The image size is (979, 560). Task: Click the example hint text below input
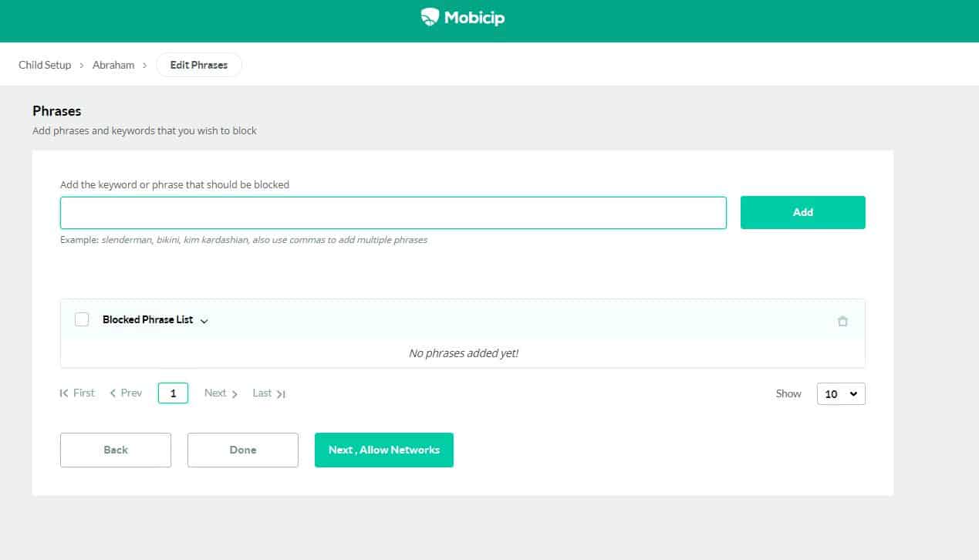pos(244,240)
